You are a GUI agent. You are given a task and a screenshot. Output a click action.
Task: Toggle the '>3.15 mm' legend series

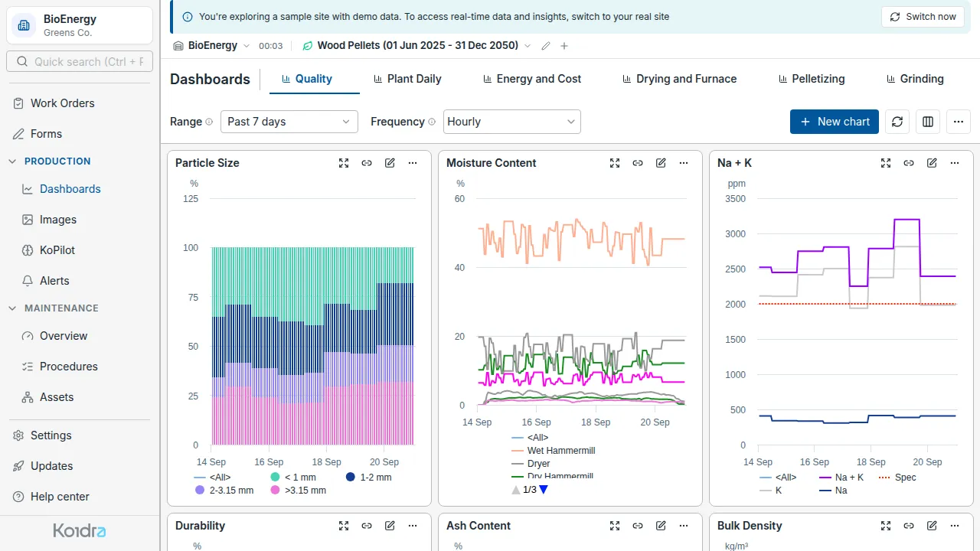[x=298, y=491]
